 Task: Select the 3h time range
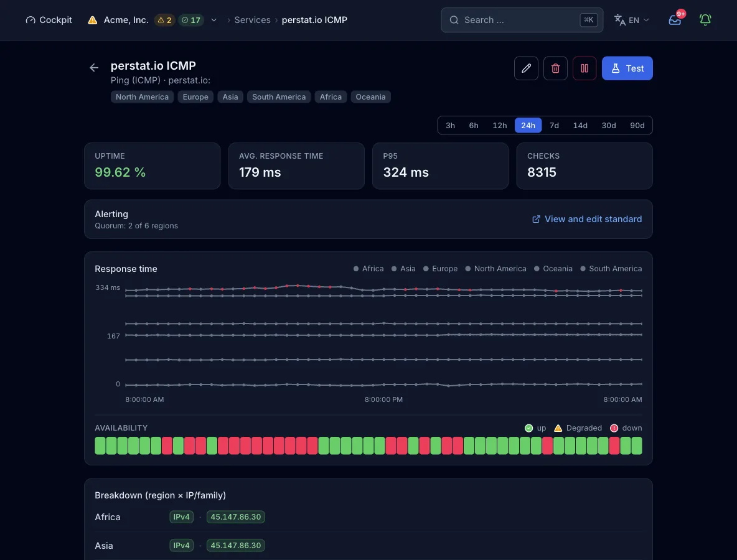point(450,126)
